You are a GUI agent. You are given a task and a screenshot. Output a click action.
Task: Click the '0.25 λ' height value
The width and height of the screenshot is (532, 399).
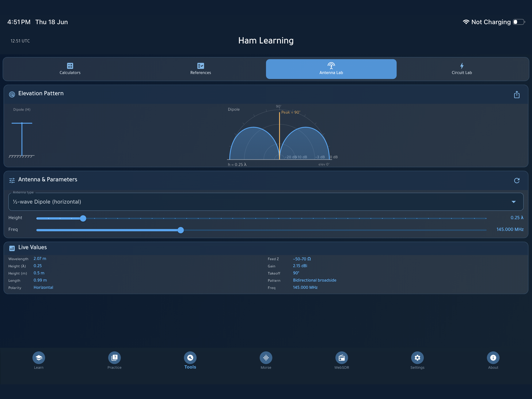tap(517, 218)
